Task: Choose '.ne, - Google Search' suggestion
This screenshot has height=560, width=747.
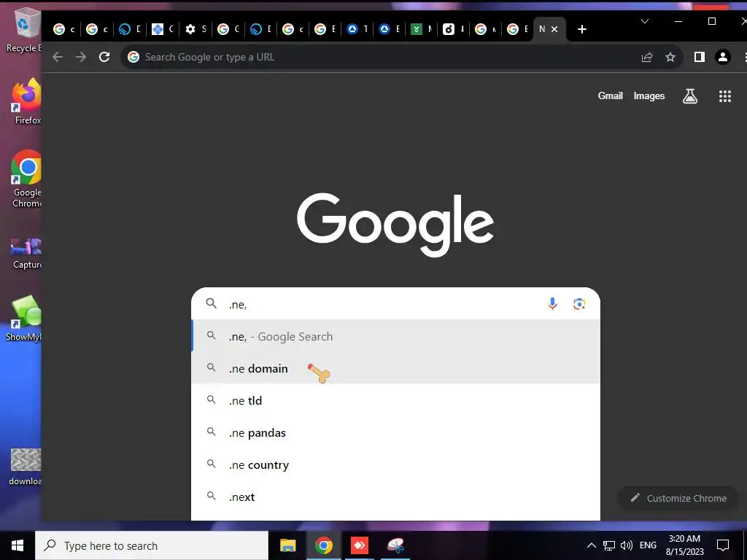Action: [395, 336]
